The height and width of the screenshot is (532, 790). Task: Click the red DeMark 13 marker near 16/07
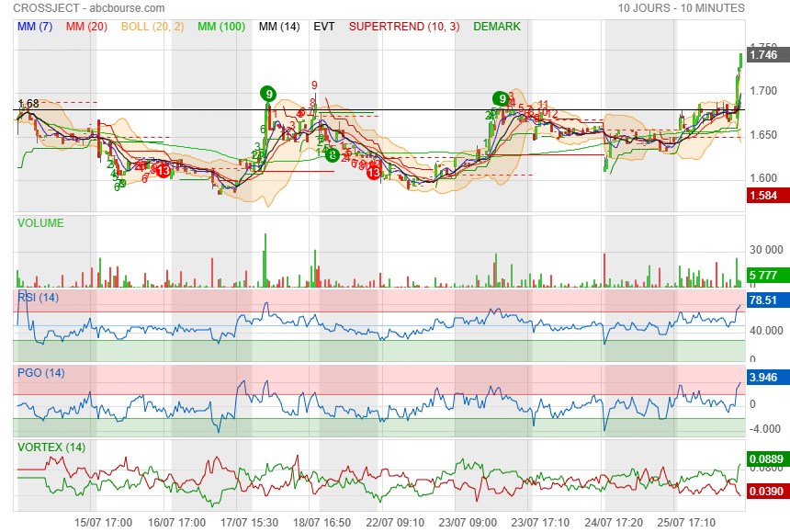click(163, 171)
